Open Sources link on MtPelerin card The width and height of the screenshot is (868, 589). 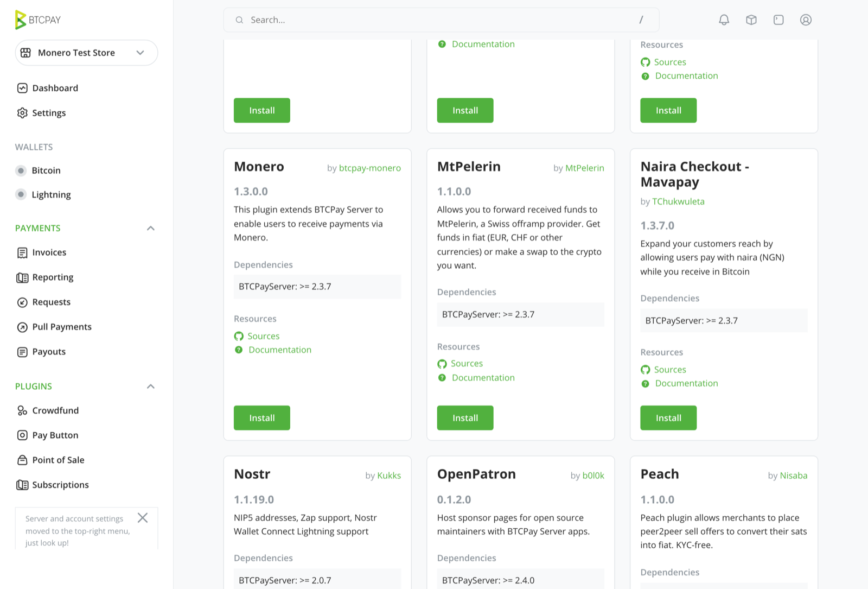467,364
